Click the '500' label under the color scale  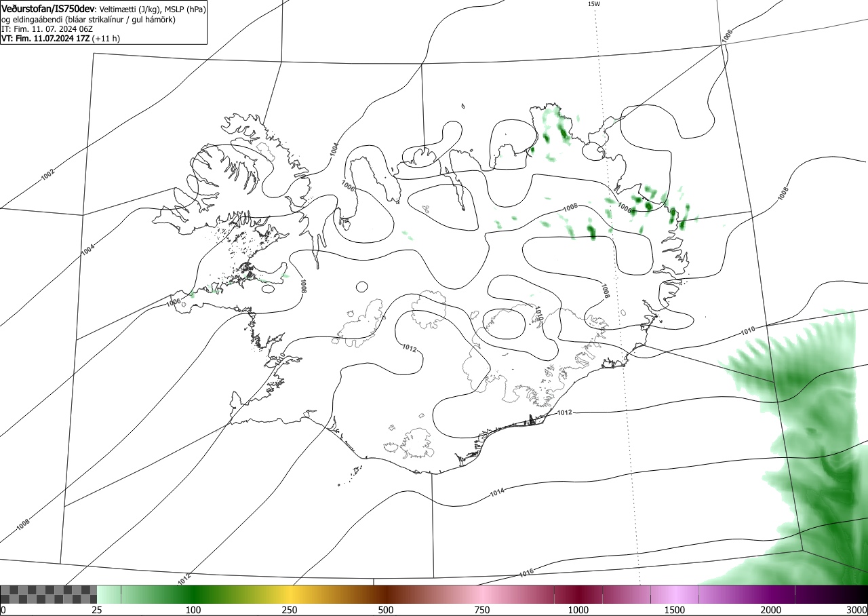[x=387, y=611]
